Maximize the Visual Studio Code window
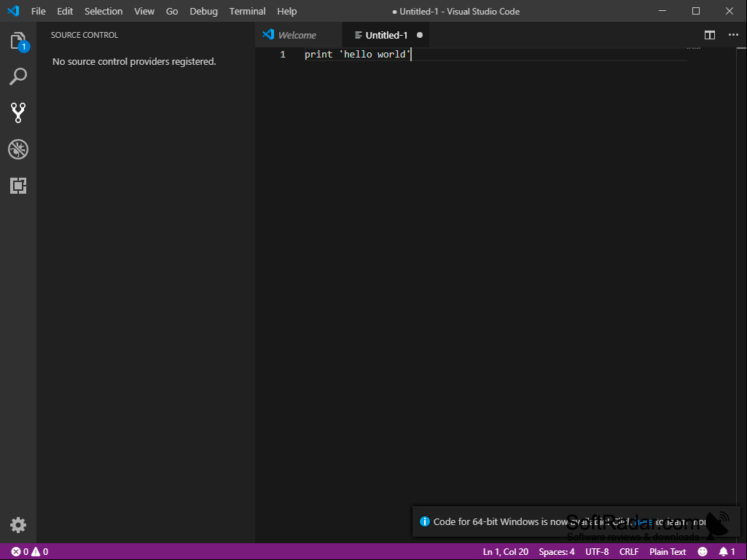The image size is (747, 560). pyautogui.click(x=696, y=11)
